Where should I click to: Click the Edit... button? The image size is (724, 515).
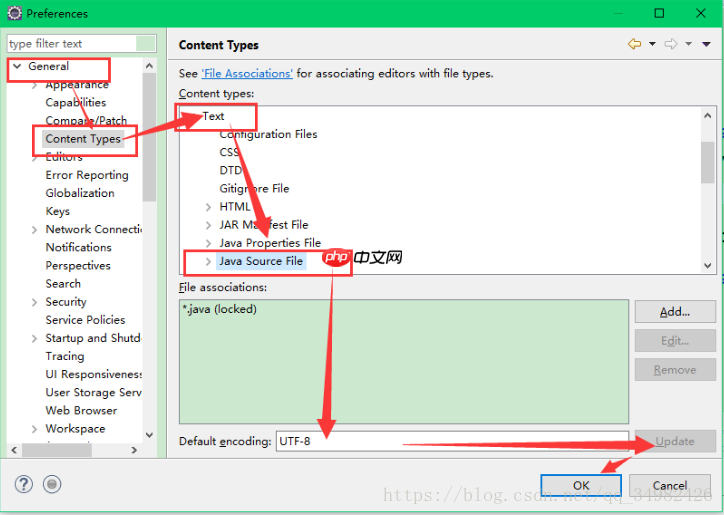tap(675, 341)
